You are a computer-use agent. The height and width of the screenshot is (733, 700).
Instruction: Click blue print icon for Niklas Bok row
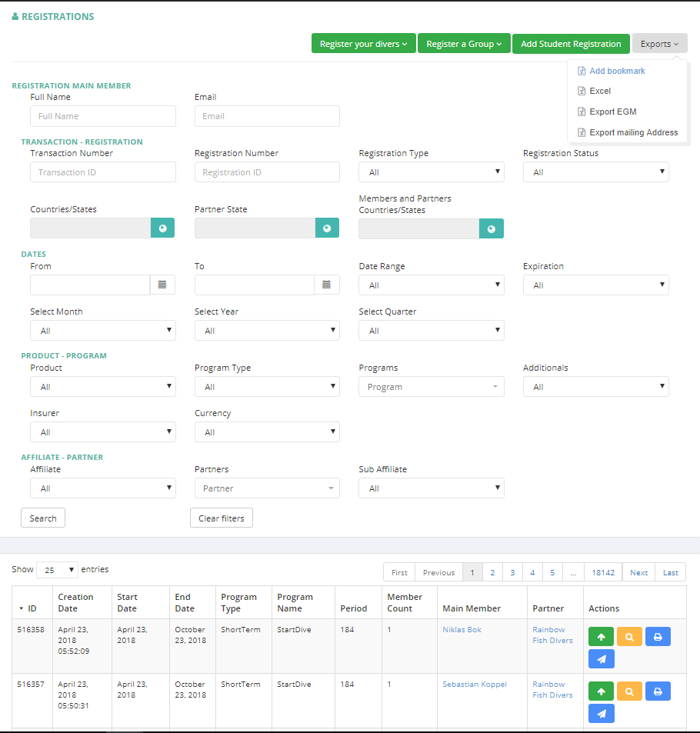pos(658,637)
